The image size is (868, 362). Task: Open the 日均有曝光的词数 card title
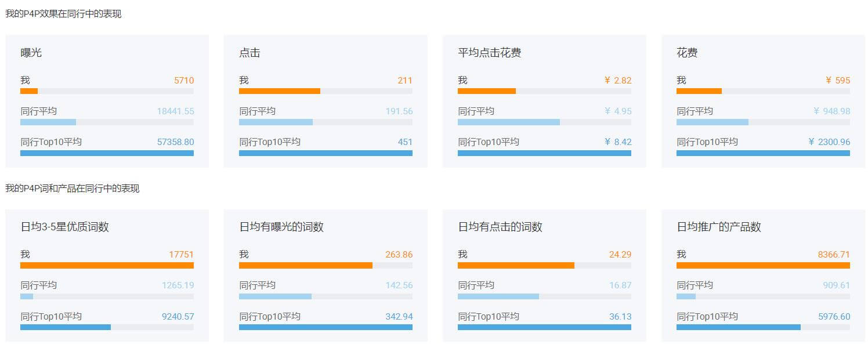[281, 227]
